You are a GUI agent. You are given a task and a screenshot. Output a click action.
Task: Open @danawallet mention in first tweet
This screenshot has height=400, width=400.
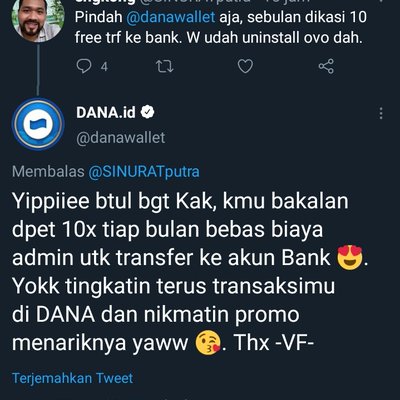pos(171,17)
